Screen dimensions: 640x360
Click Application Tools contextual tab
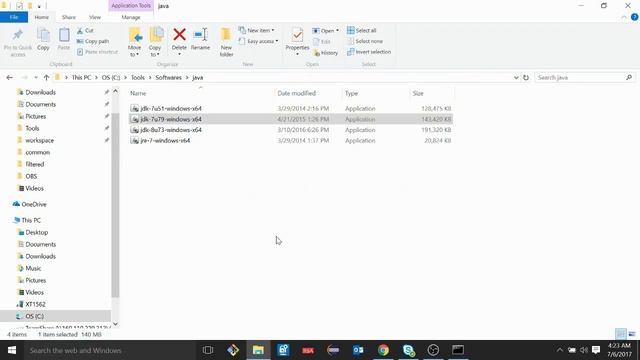(131, 6)
